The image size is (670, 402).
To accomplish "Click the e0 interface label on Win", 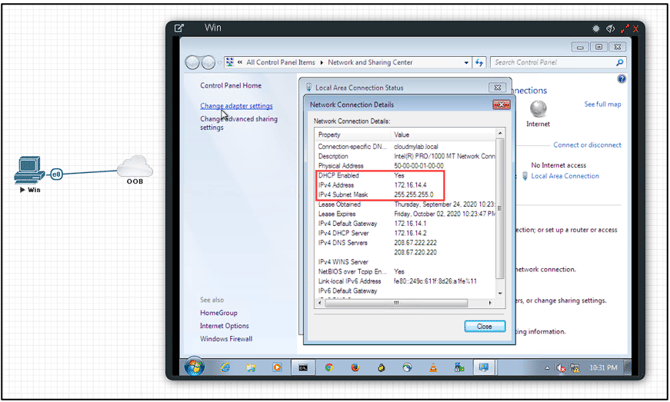I will pyautogui.click(x=56, y=174).
